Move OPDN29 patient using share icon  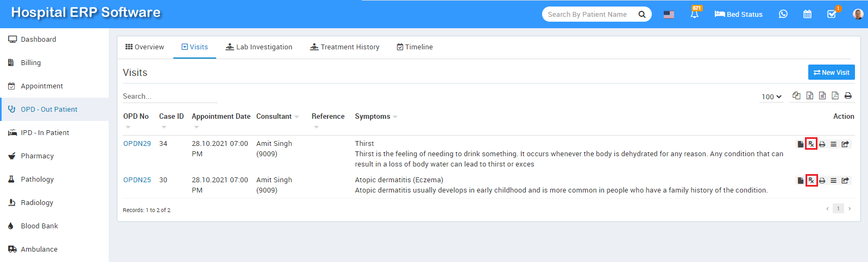[845, 144]
